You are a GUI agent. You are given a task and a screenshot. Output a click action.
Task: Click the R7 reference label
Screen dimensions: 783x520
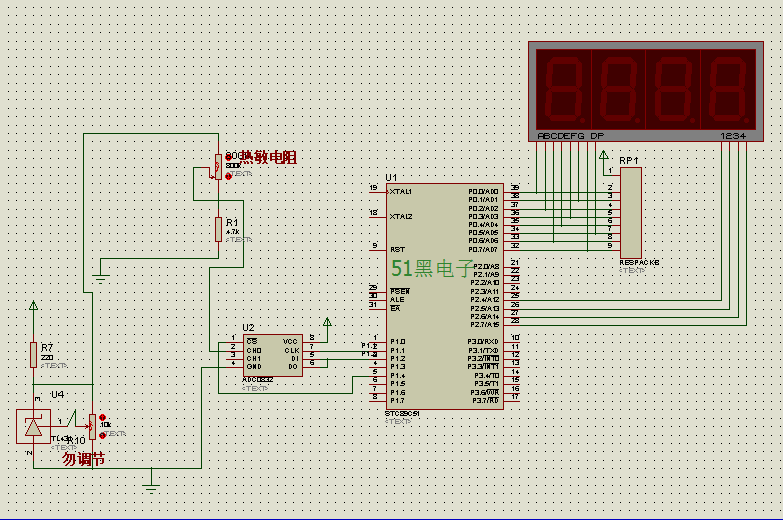pos(47,347)
